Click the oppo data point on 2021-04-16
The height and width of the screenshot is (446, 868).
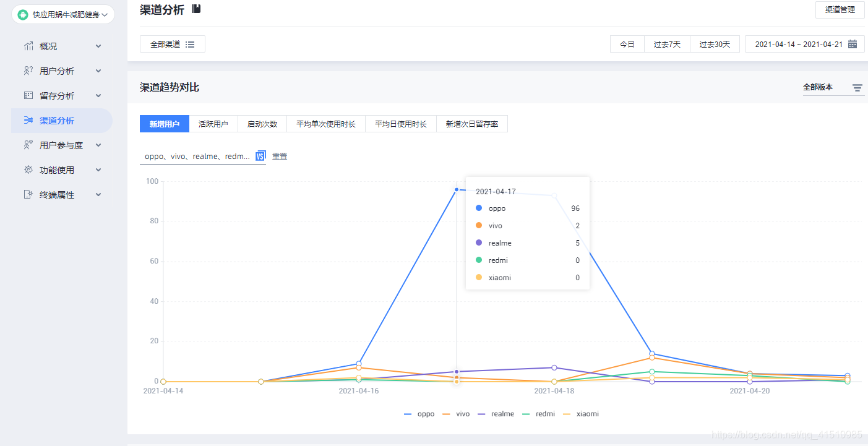359,364
